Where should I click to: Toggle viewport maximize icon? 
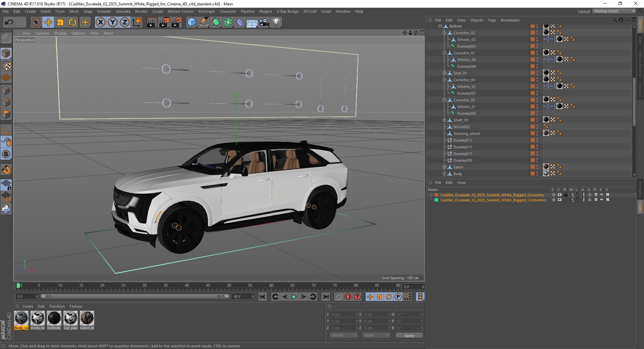(x=422, y=33)
